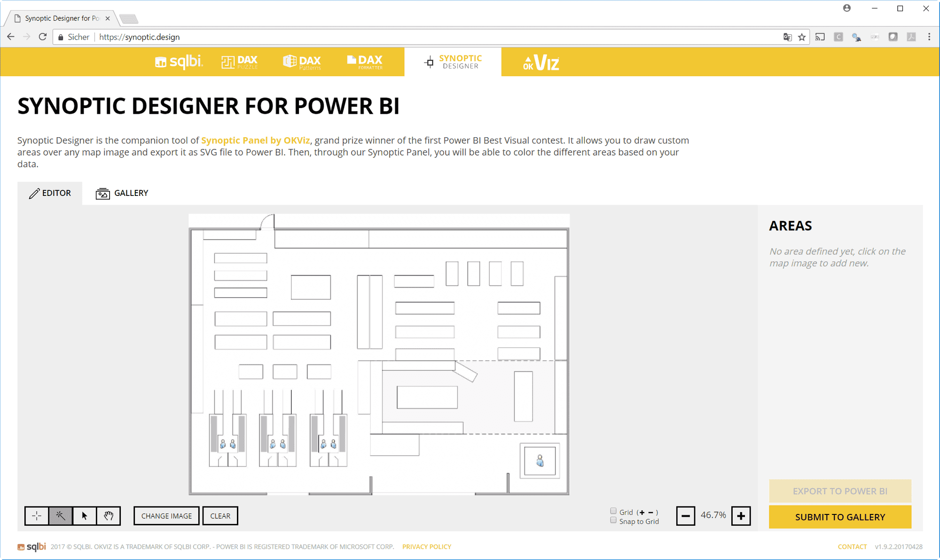Select the crosshair draw tool

37,516
